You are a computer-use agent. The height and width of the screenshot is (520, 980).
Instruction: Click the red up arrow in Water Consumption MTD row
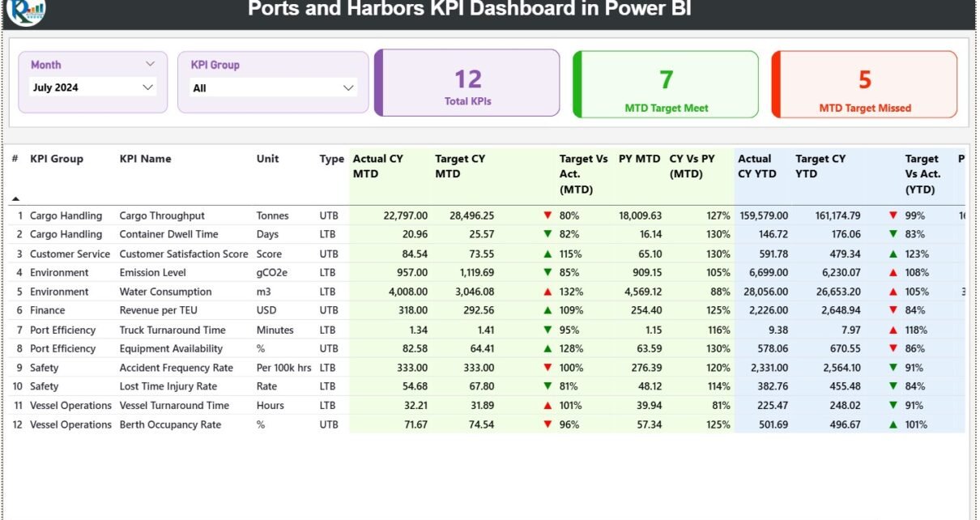point(548,292)
